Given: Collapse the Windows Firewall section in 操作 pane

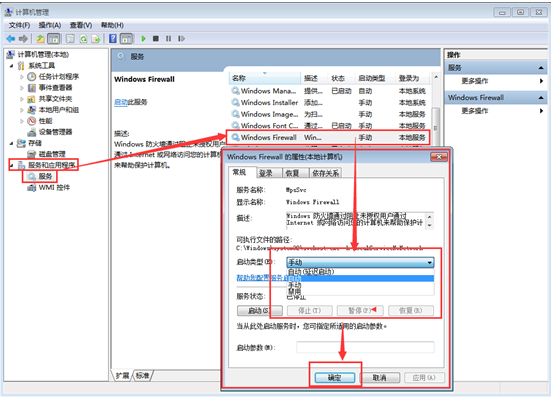Looking at the screenshot, I should pyautogui.click(x=541, y=98).
